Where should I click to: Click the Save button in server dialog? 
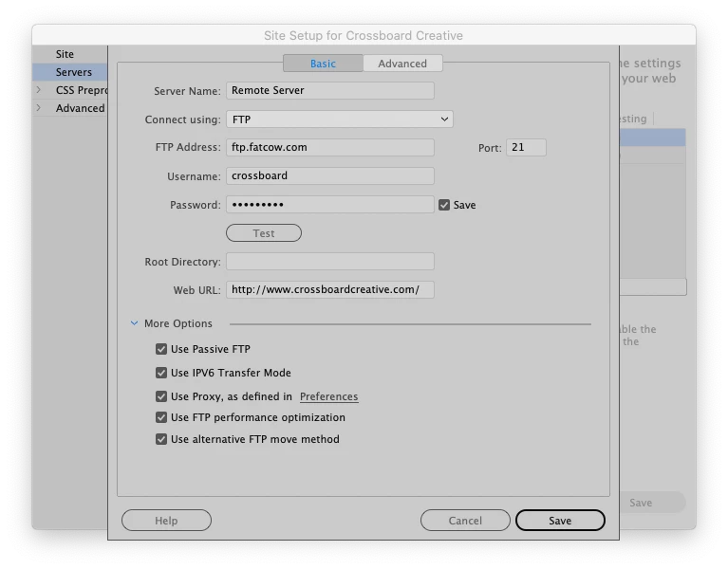coord(560,521)
